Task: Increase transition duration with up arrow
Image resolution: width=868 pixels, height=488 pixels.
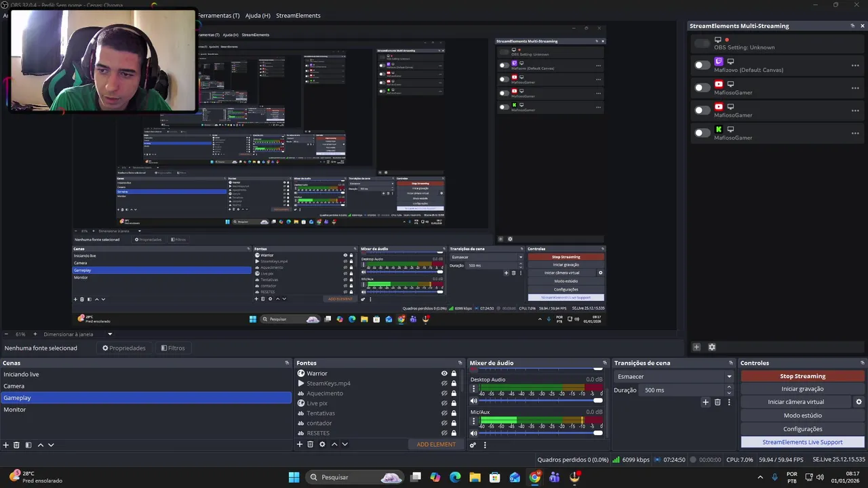Action: tap(729, 387)
